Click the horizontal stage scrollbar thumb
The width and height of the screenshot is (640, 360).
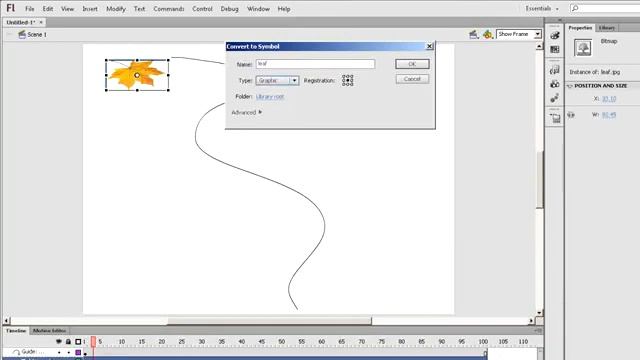pos(269,321)
